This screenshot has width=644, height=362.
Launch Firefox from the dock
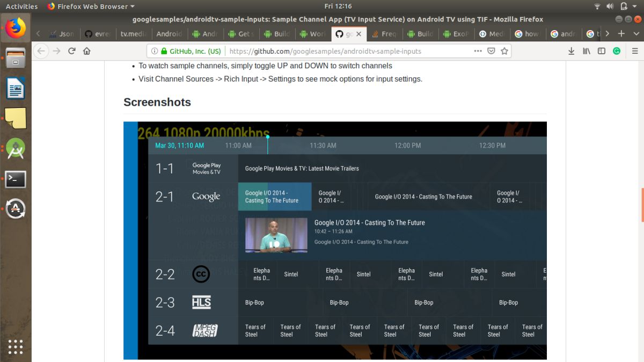[x=16, y=27]
